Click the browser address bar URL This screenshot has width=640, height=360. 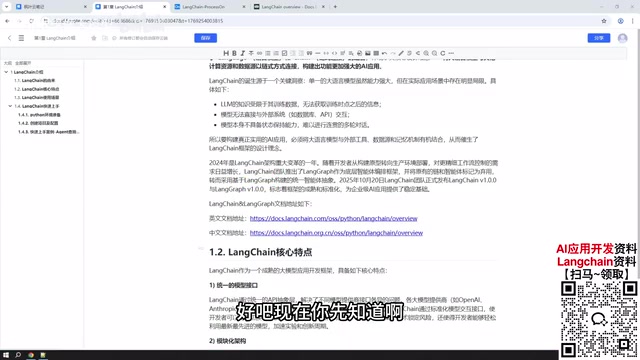pyautogui.click(x=138, y=21)
